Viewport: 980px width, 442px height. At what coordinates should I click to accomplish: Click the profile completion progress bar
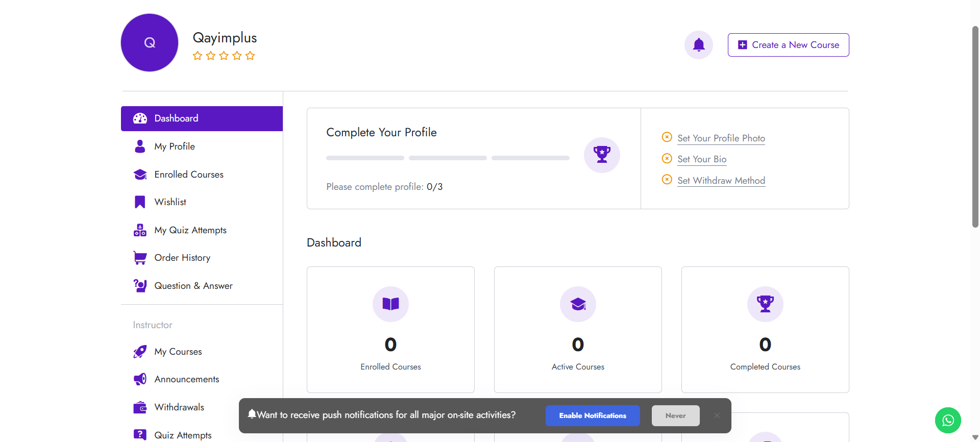447,158
